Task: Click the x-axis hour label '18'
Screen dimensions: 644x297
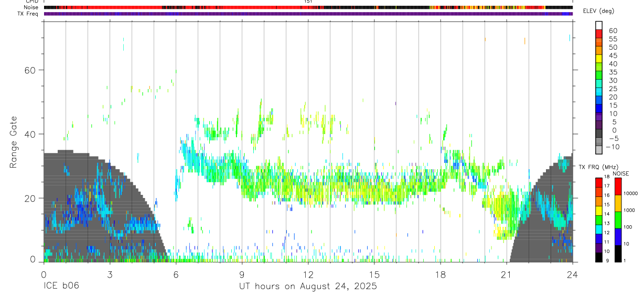Action: click(x=441, y=274)
